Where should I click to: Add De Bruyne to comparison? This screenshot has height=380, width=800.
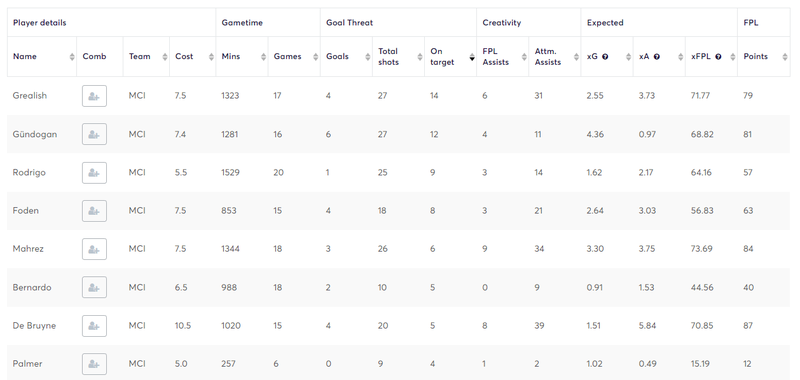pos(94,325)
